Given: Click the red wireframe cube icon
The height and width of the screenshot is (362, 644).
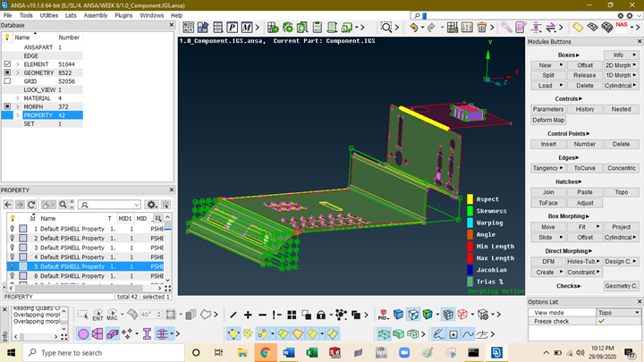Looking at the screenshot, I should (462, 315).
